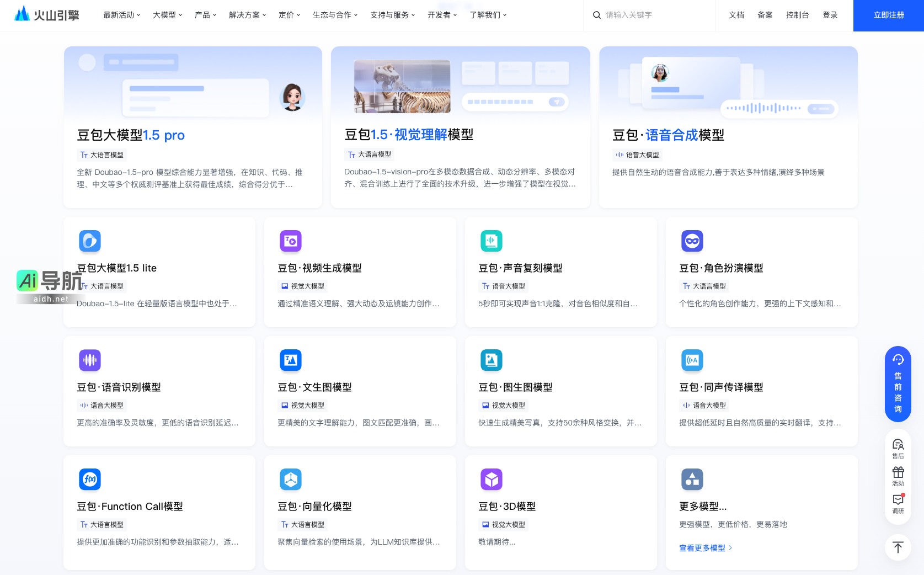The width and height of the screenshot is (924, 575).
Task: Expand the 开发者 navigation dropdown
Action: point(442,15)
